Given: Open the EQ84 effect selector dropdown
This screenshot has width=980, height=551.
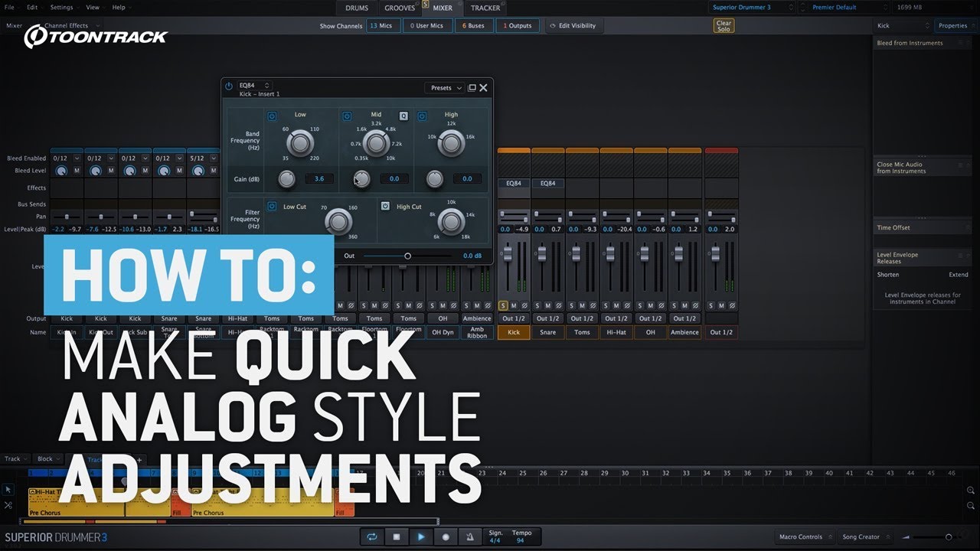Looking at the screenshot, I should click(254, 86).
